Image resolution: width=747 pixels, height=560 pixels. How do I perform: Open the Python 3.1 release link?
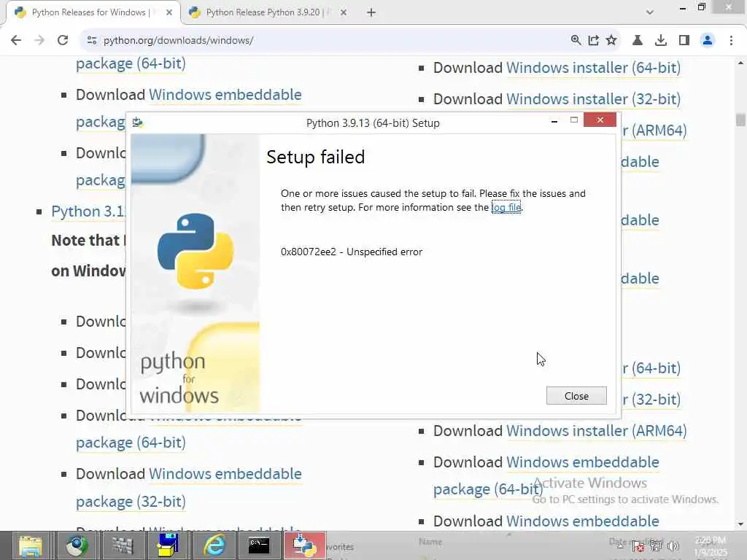(x=88, y=211)
